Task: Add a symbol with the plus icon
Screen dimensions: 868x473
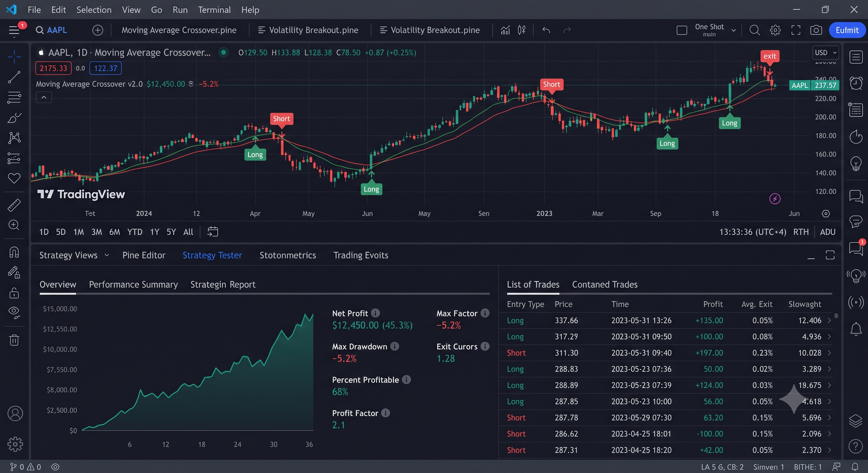Action: click(x=98, y=30)
